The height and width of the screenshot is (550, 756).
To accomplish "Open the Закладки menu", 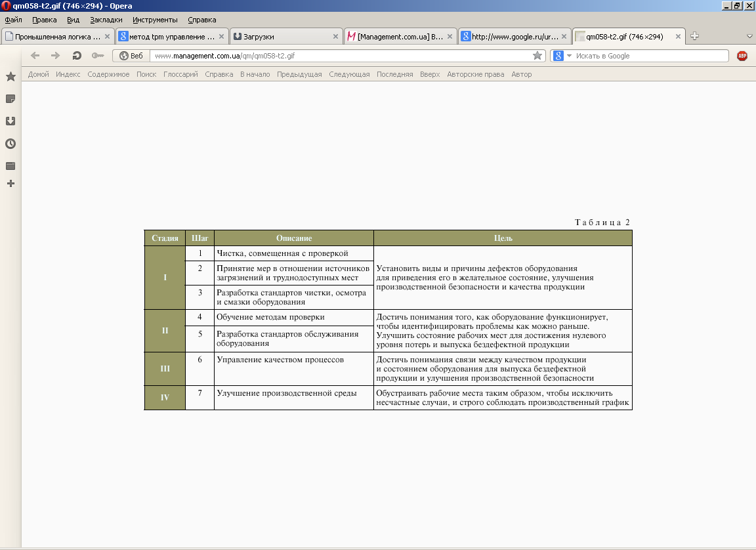I will [106, 20].
